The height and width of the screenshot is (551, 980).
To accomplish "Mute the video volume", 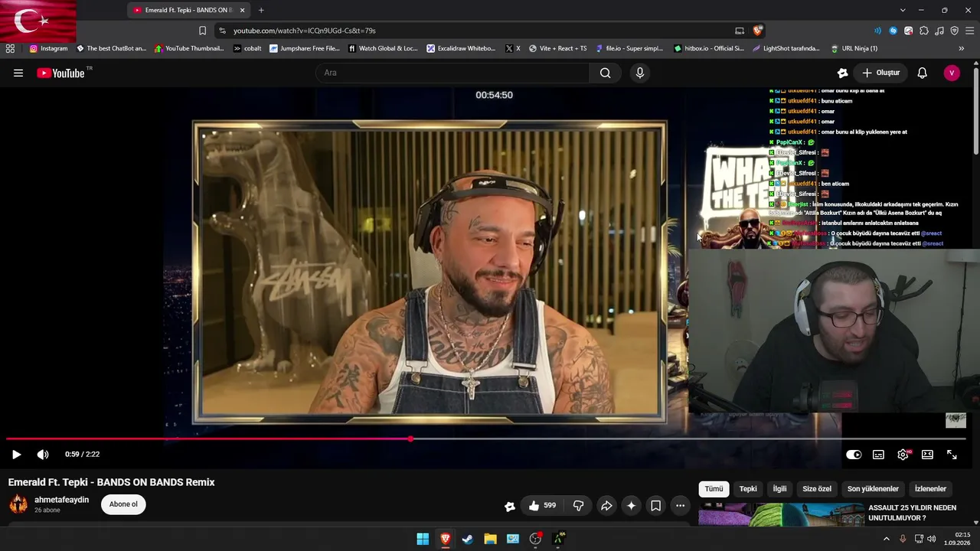I will click(43, 455).
